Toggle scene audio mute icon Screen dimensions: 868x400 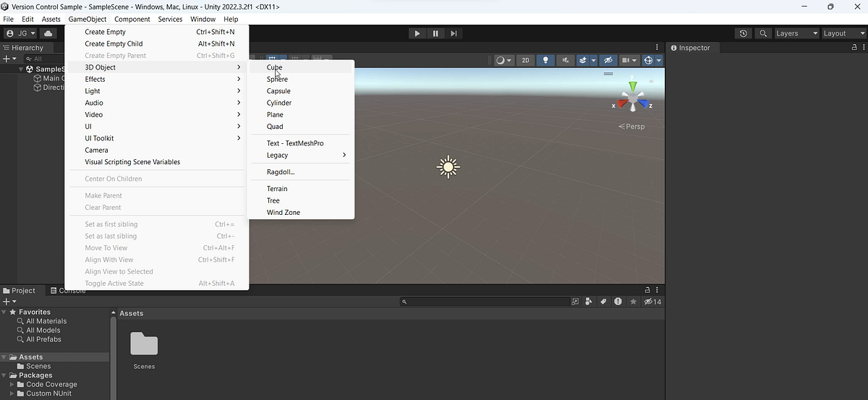pos(566,60)
